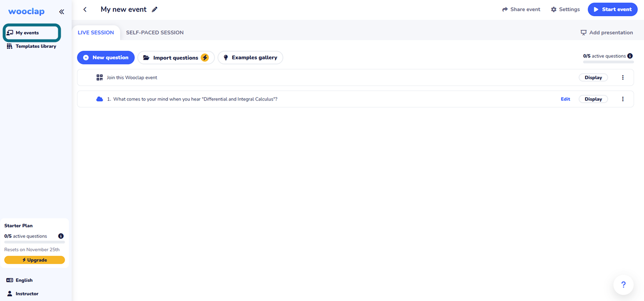Browse the Examples gallery
Image resolution: width=644 pixels, height=301 pixels.
click(250, 57)
